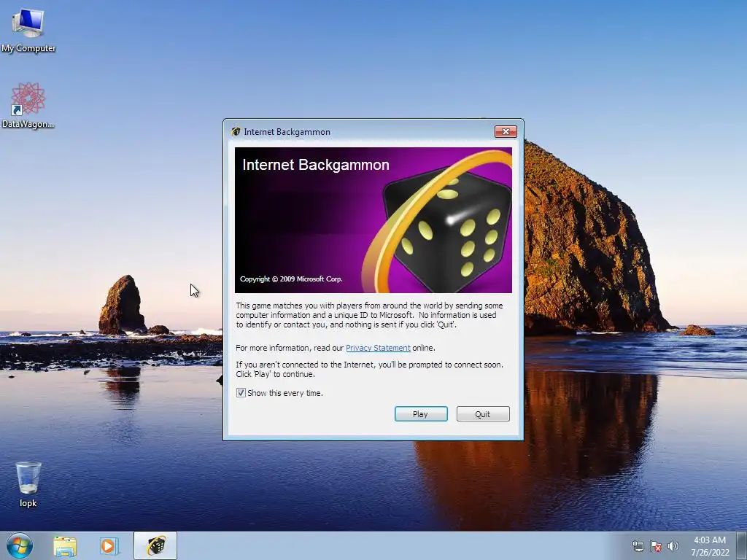Uncheck Show this every time
Image resolution: width=747 pixels, height=560 pixels.
pos(241,393)
